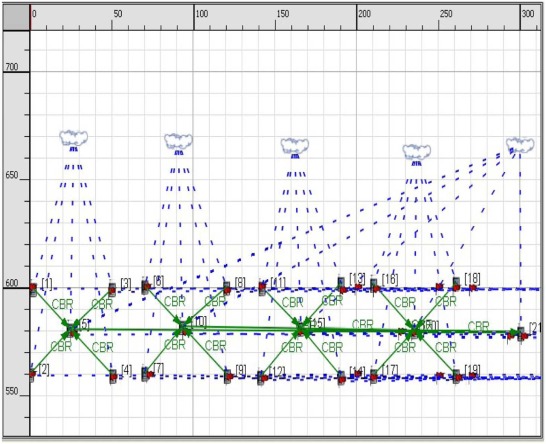The width and height of the screenshot is (546, 444).
Task: Click the 550 mark on vertical ruler
Action: point(12,391)
